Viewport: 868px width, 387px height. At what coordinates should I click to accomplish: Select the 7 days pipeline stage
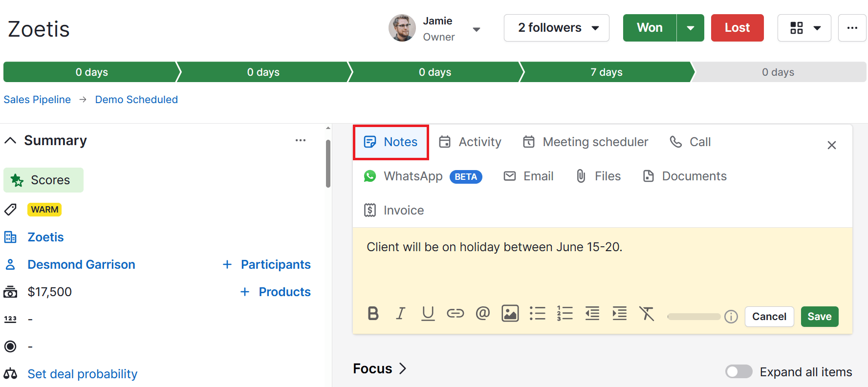607,72
